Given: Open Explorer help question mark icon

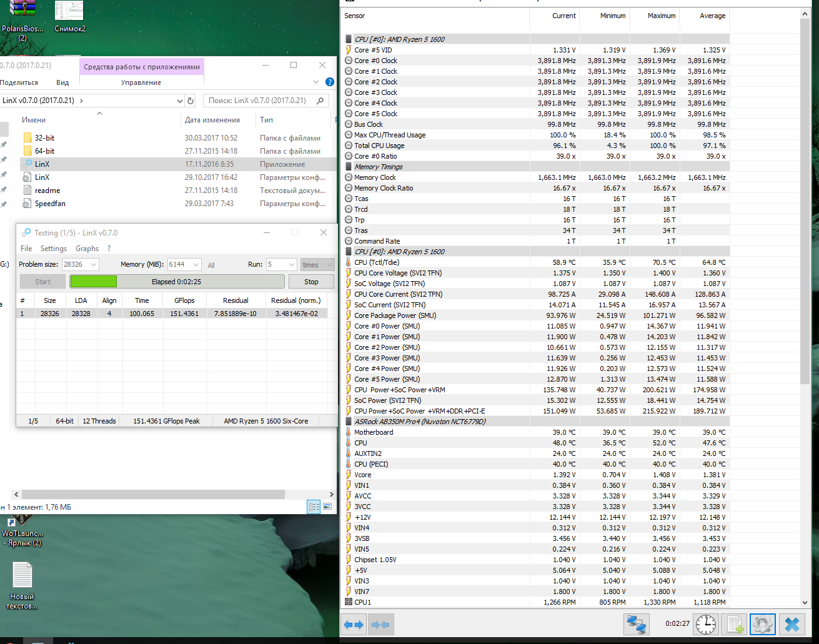Looking at the screenshot, I should [x=330, y=82].
